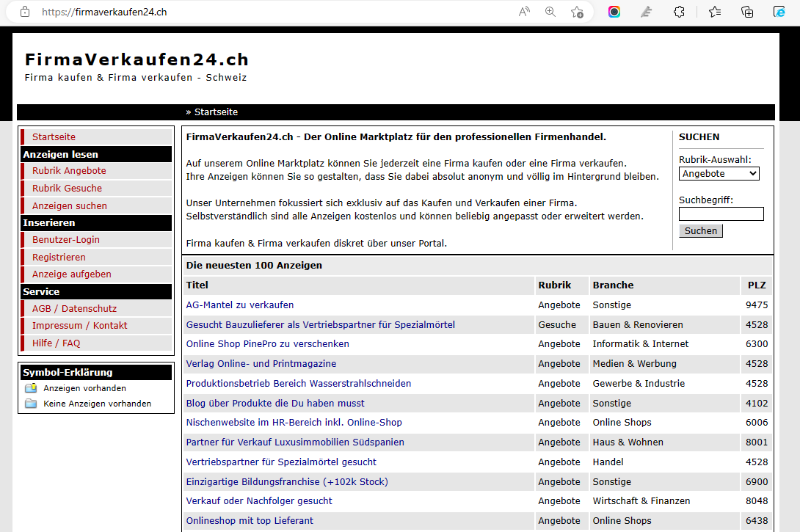The width and height of the screenshot is (800, 532).
Task: Open the 'AG-Mantel zu verkaufen' listing
Action: point(240,305)
